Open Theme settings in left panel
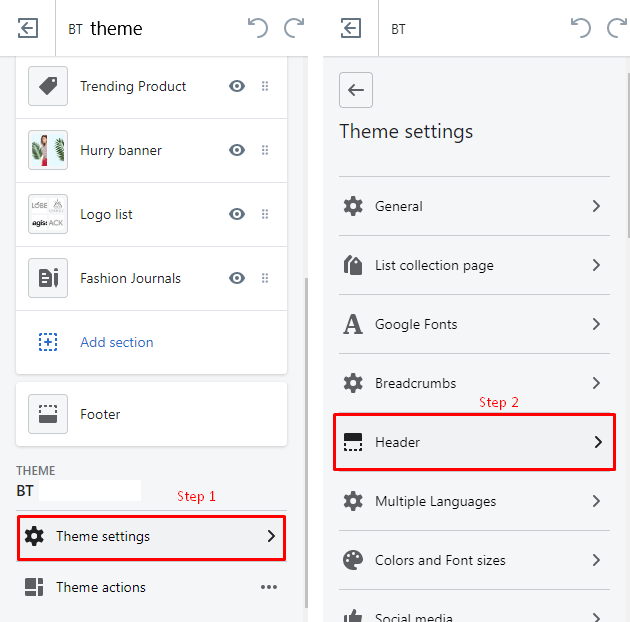 click(151, 536)
